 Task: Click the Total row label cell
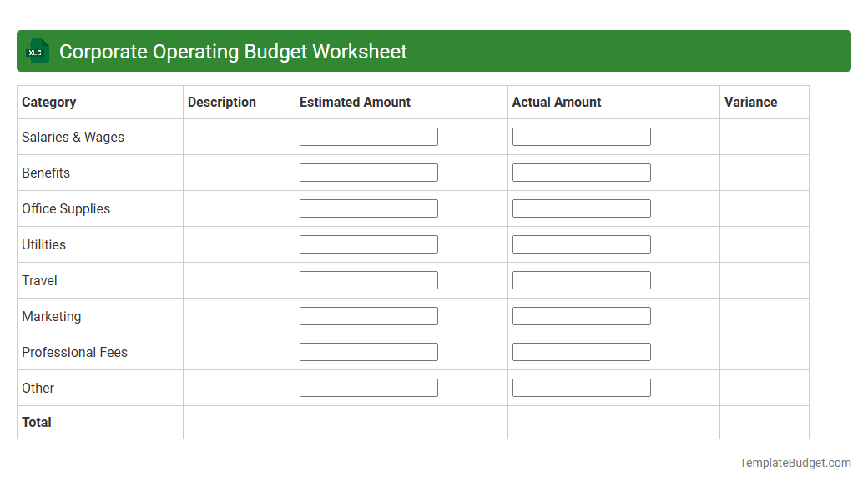[99, 422]
